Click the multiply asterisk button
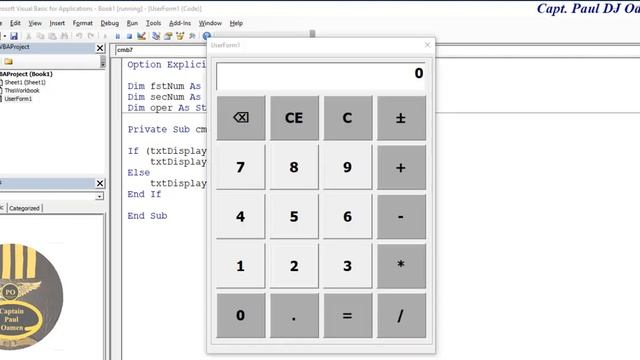The width and height of the screenshot is (640, 360). (x=401, y=266)
